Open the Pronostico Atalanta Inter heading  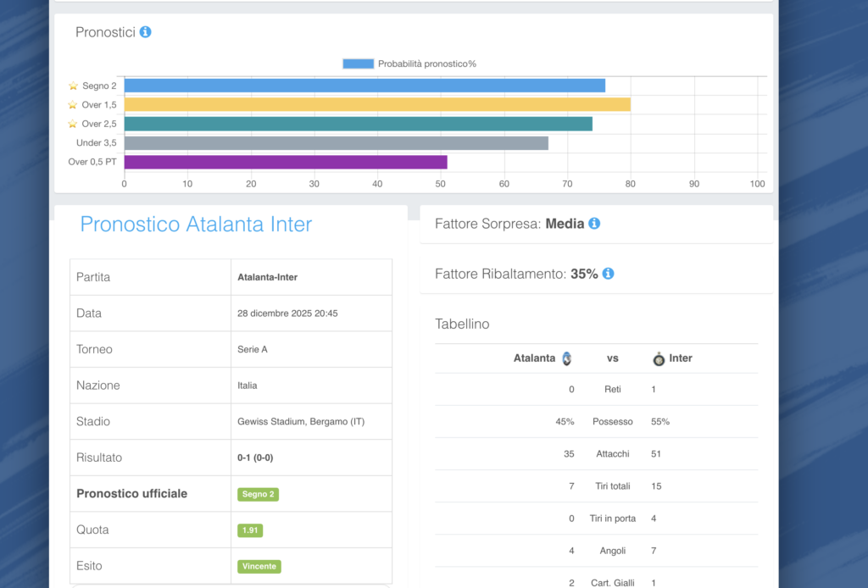[x=196, y=225]
